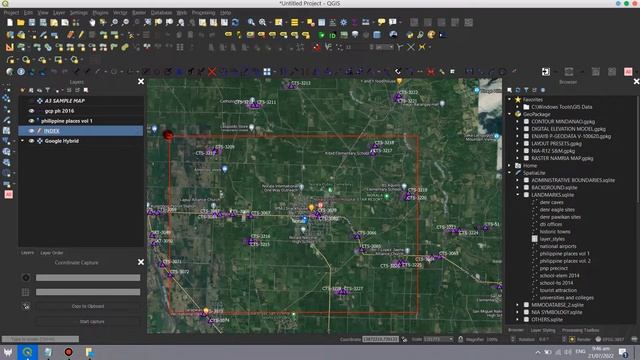Click the Open Project folder icon
The height and width of the screenshot is (360, 640).
click(x=21, y=22)
